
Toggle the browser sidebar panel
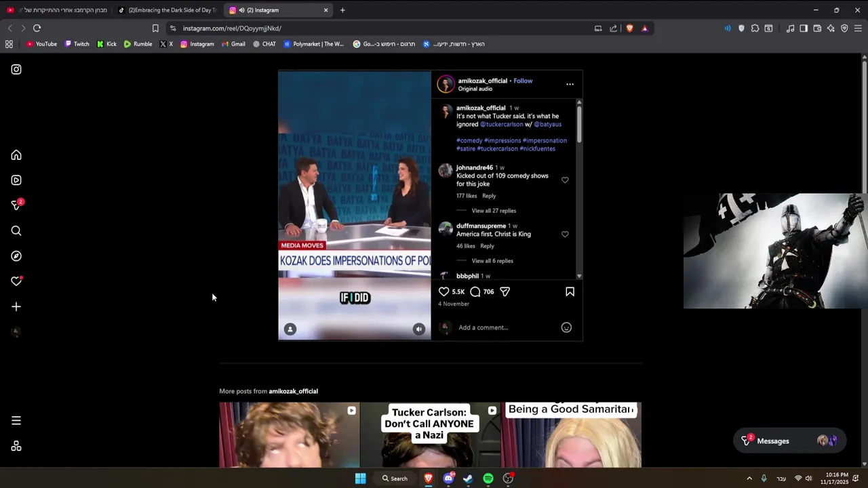click(x=804, y=28)
